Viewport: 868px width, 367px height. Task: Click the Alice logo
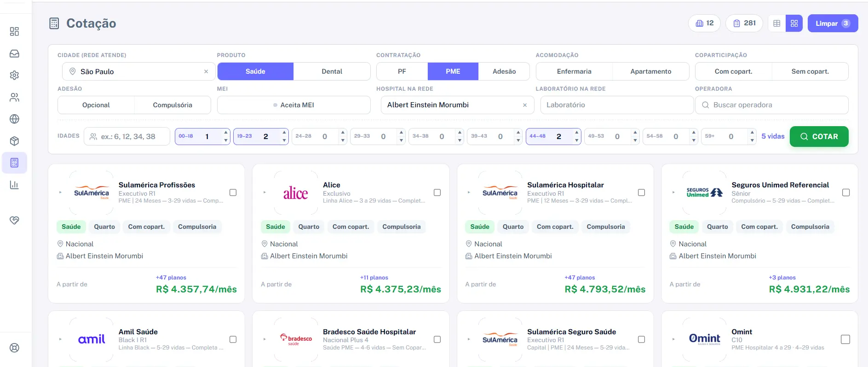click(x=295, y=193)
